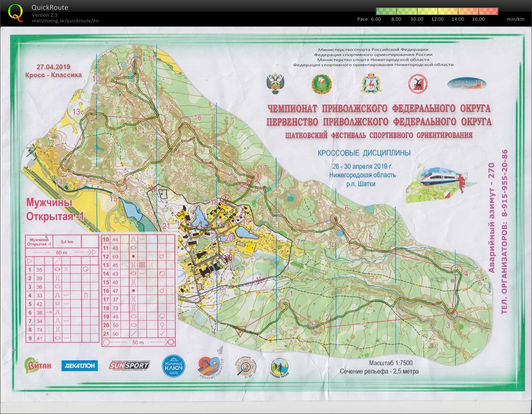
Task: Click the Лисья тропа runner logo
Action: click(x=279, y=367)
